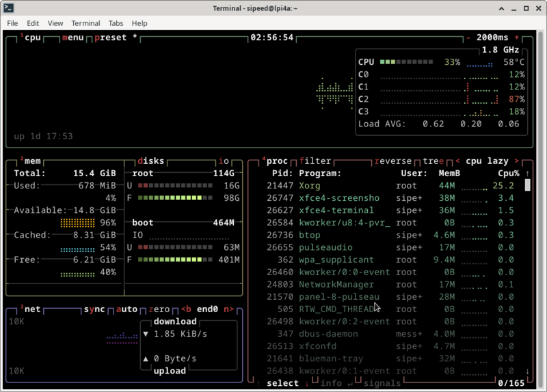Image resolution: width=547 pixels, height=392 pixels.
Task: Click the roll-up arrow in window title bar
Action: [501, 8]
